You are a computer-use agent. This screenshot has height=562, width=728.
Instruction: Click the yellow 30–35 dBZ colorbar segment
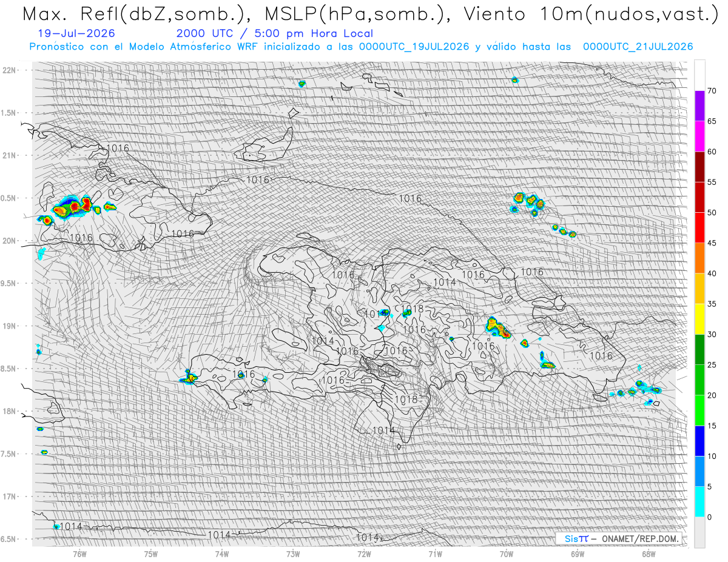(699, 319)
